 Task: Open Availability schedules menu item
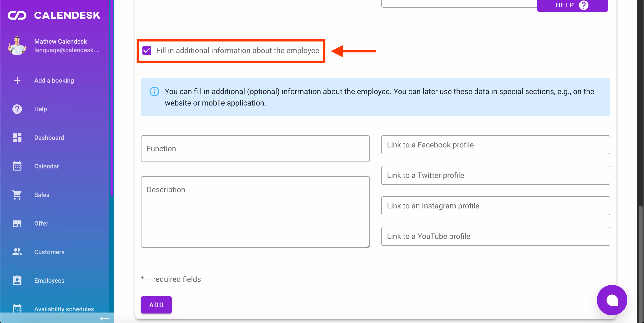click(64, 309)
